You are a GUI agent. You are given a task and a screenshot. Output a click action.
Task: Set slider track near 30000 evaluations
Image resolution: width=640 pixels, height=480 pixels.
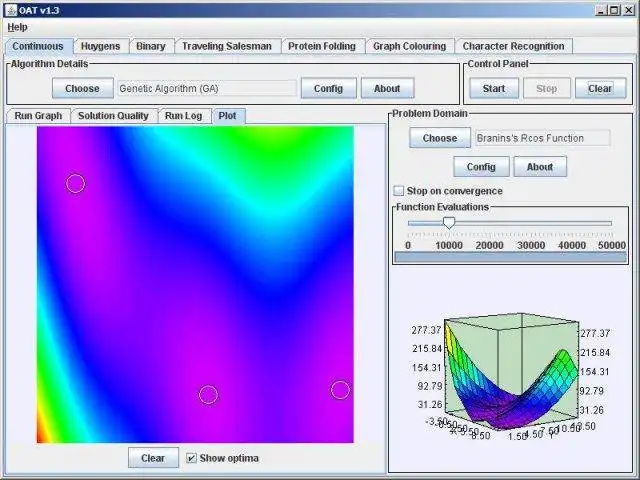[x=531, y=223]
